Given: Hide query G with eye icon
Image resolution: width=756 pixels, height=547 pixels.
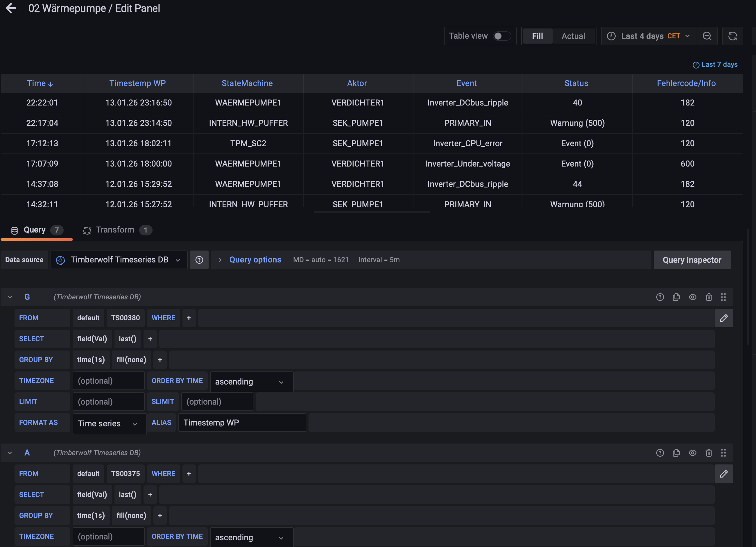Looking at the screenshot, I should click(692, 297).
